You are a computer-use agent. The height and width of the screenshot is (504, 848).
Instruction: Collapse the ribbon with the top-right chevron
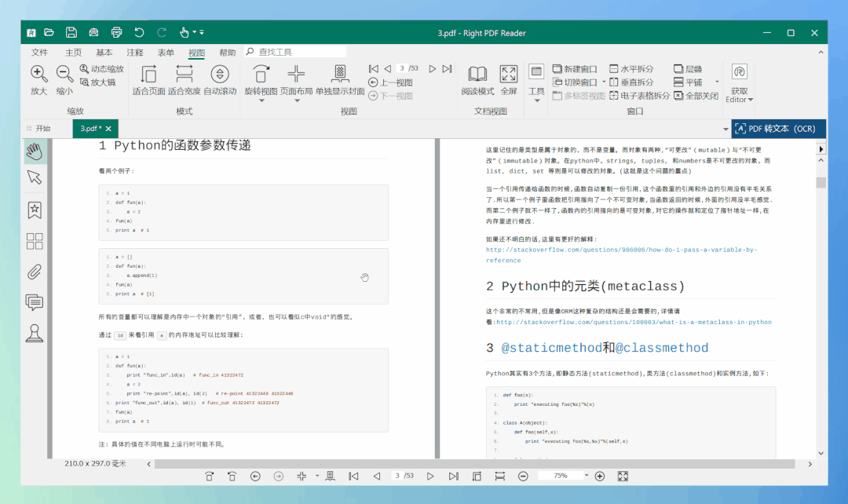[821, 53]
